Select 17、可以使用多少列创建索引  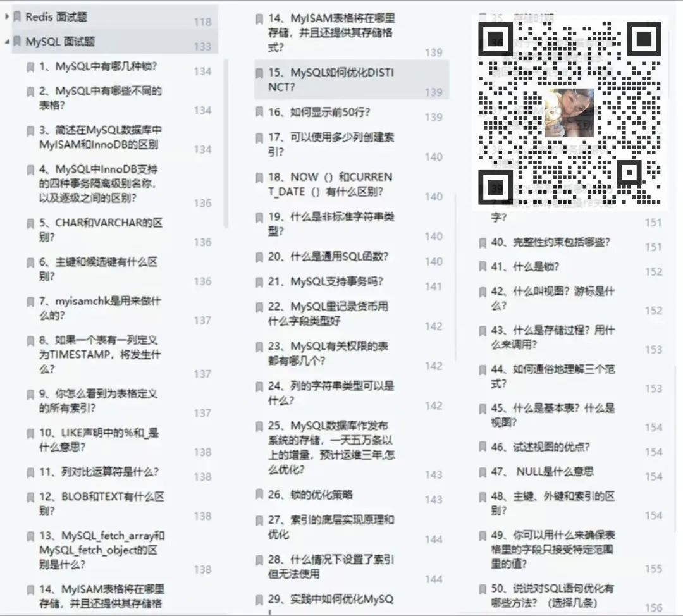(x=331, y=144)
